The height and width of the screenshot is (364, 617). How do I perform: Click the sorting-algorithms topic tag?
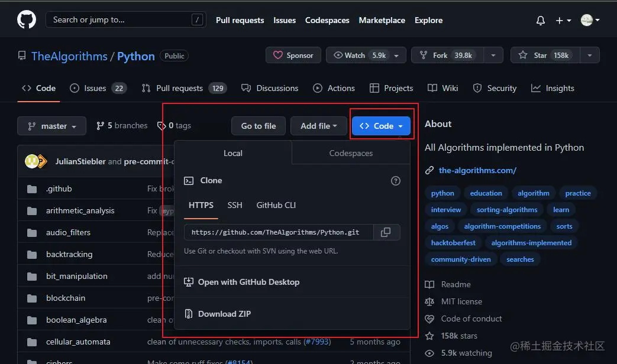(507, 210)
